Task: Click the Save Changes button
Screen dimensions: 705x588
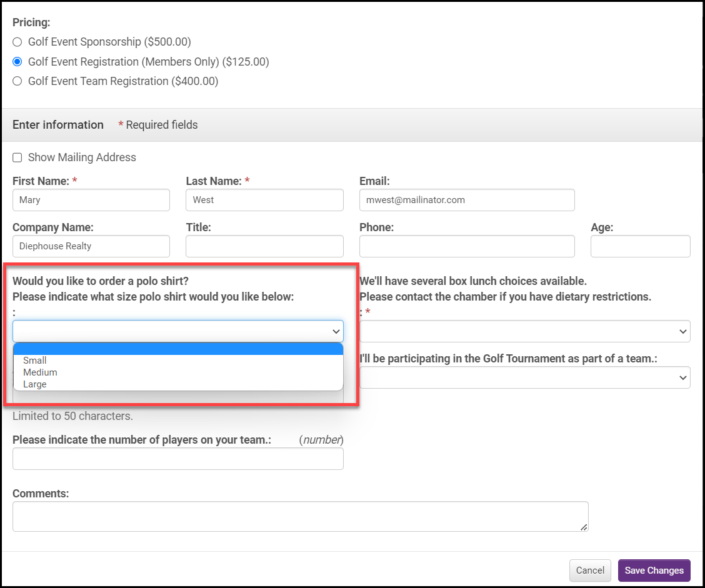Action: (654, 571)
